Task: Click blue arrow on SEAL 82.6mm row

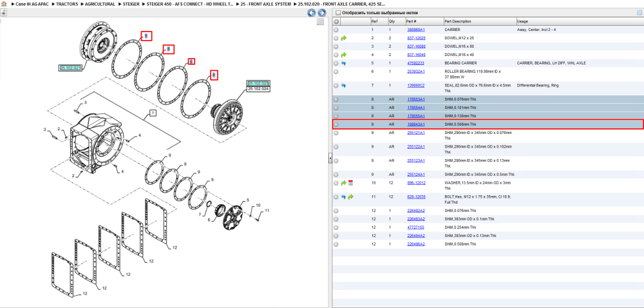Action: tap(344, 86)
